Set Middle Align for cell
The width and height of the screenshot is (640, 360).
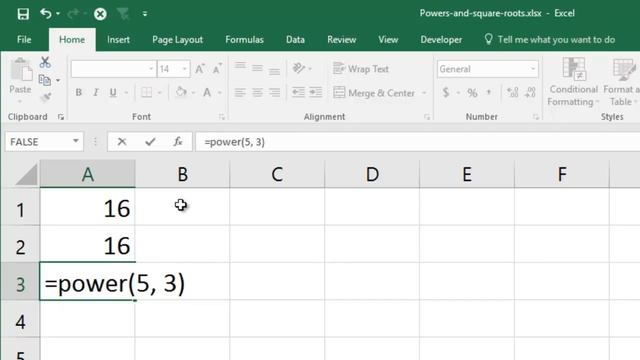click(x=257, y=68)
